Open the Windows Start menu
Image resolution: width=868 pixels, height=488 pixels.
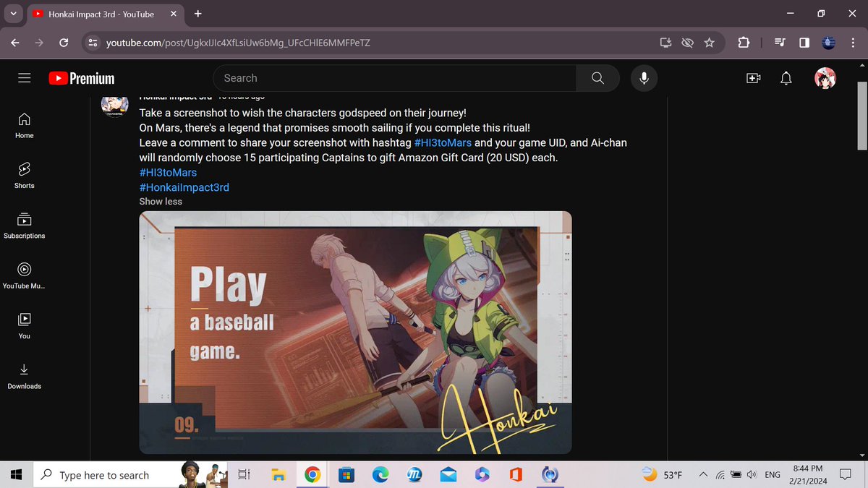[x=17, y=475]
